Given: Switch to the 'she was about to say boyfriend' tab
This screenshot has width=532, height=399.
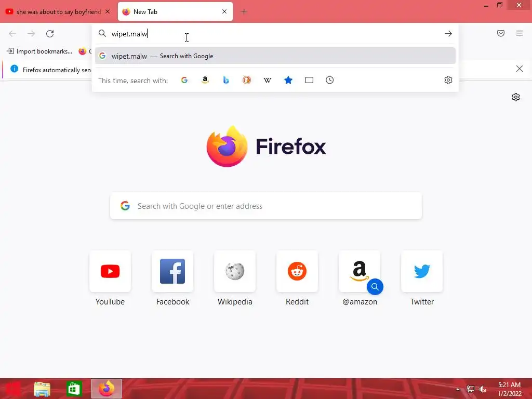Looking at the screenshot, I should click(x=58, y=11).
